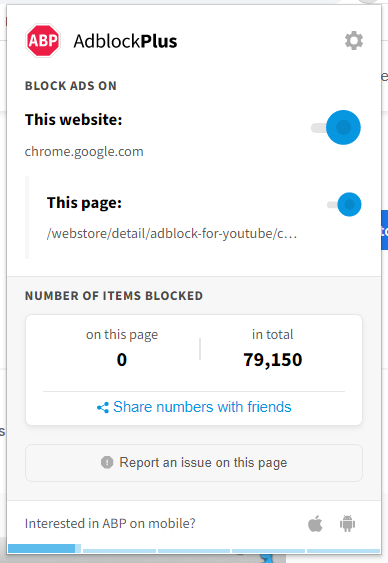Click the red ABP logo
This screenshot has width=388, height=563.
pos(43,41)
